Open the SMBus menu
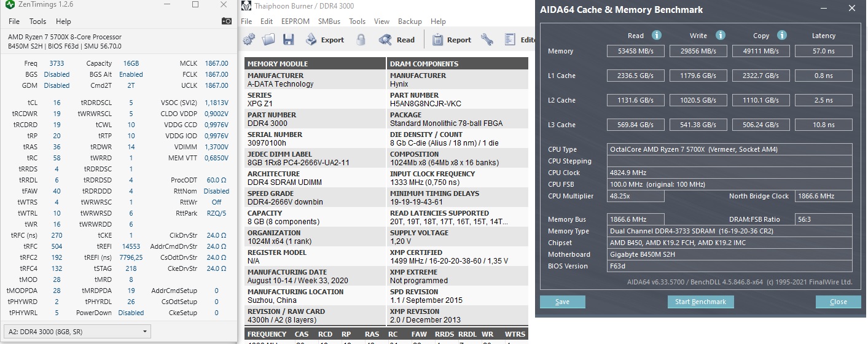Screen dimensions: 868x344 click(x=329, y=21)
